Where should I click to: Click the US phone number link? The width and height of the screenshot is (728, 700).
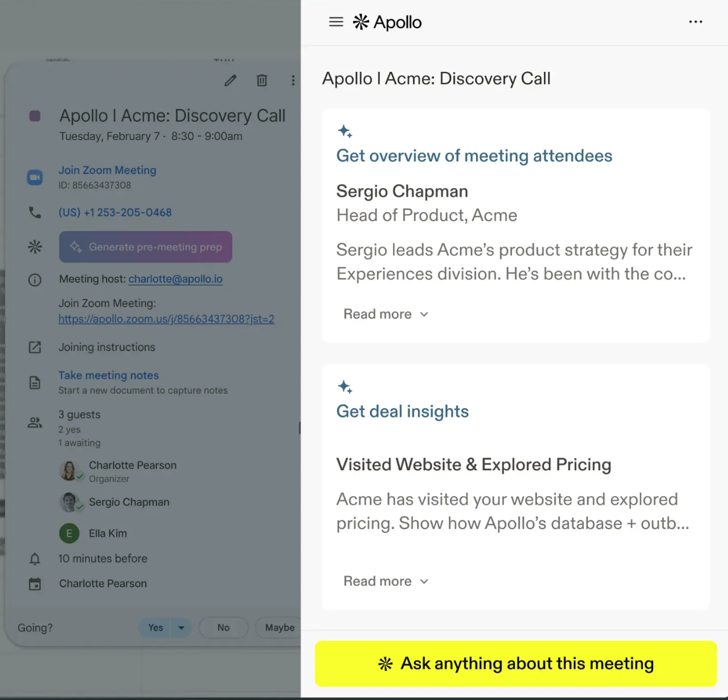click(115, 212)
